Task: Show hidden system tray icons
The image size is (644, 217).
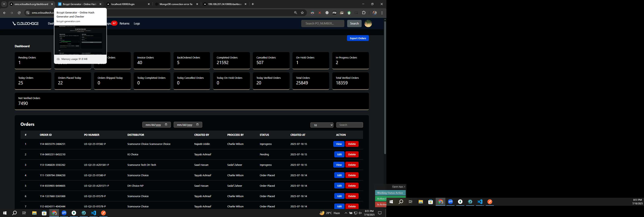Action: click(x=346, y=213)
